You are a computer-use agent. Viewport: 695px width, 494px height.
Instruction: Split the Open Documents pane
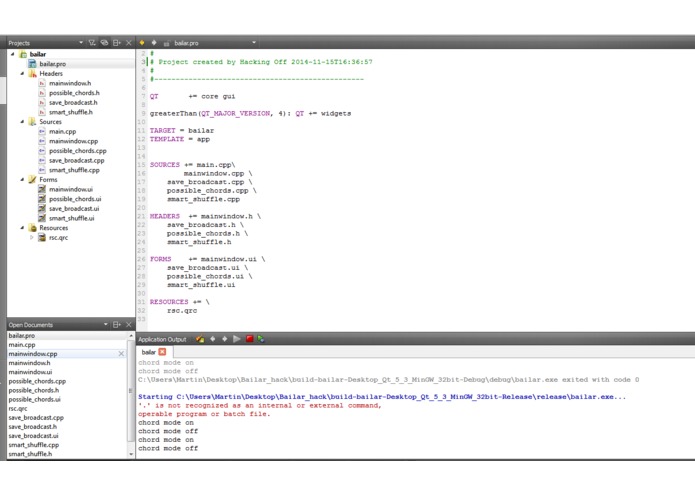[x=117, y=325]
